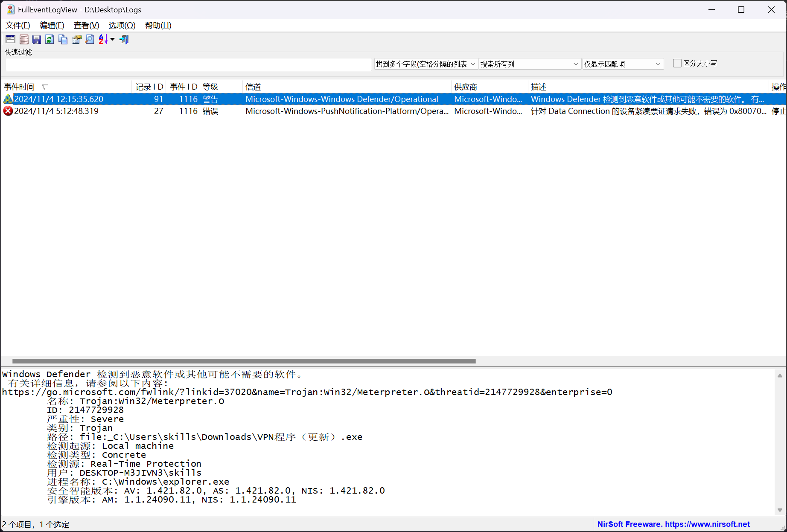This screenshot has height=532, width=787.
Task: Sort by 事件 ID column header
Action: (183, 87)
